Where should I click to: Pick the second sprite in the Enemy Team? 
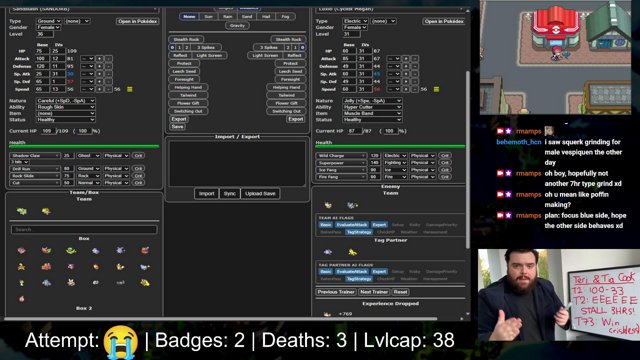[x=352, y=205]
